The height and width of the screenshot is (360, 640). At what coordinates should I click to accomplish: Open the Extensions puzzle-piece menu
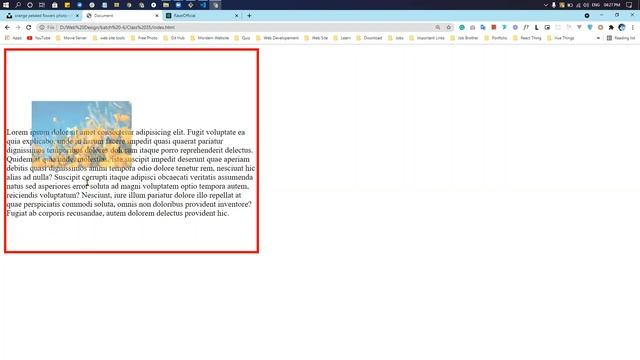coord(611,27)
